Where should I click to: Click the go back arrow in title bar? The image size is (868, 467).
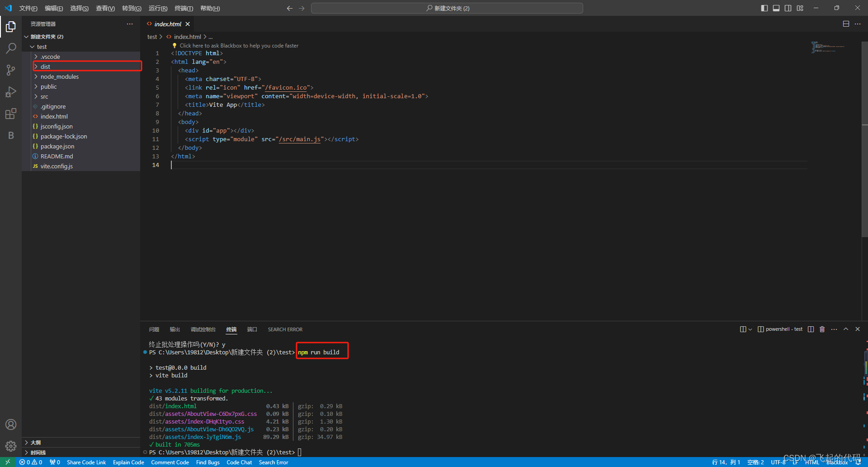[290, 8]
